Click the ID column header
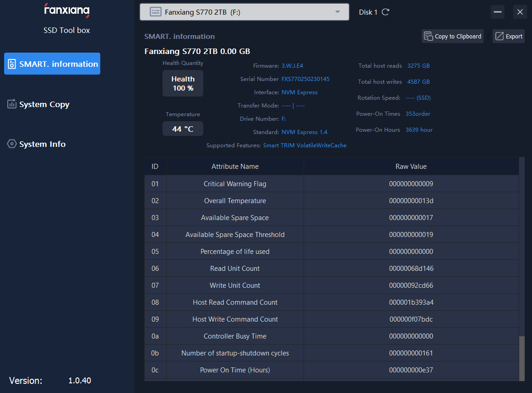The width and height of the screenshot is (532, 393). 155,167
